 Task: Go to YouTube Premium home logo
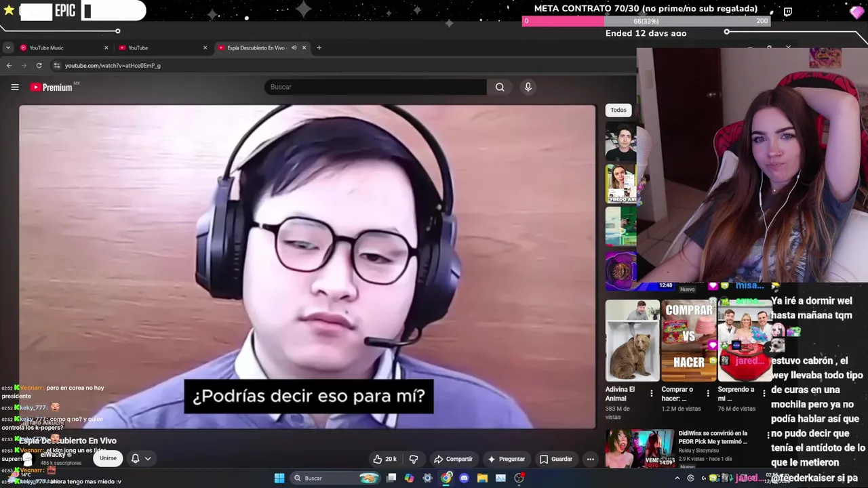click(52, 87)
